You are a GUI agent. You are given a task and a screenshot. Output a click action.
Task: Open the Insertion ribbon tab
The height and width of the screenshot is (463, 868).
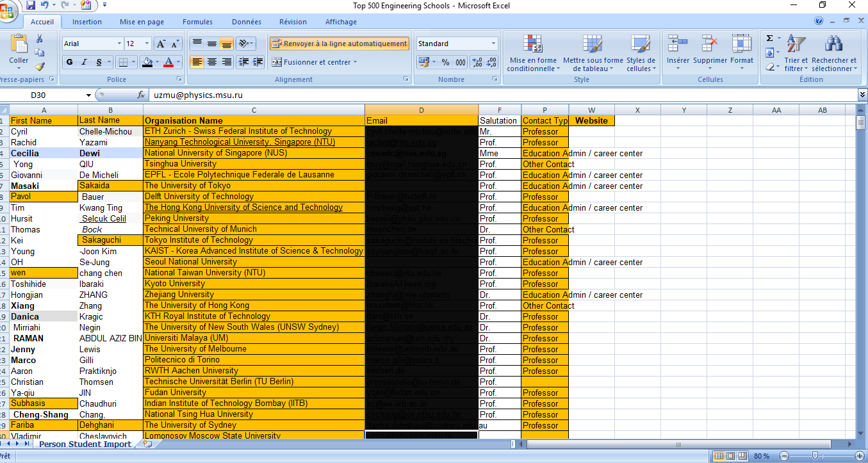[x=87, y=22]
